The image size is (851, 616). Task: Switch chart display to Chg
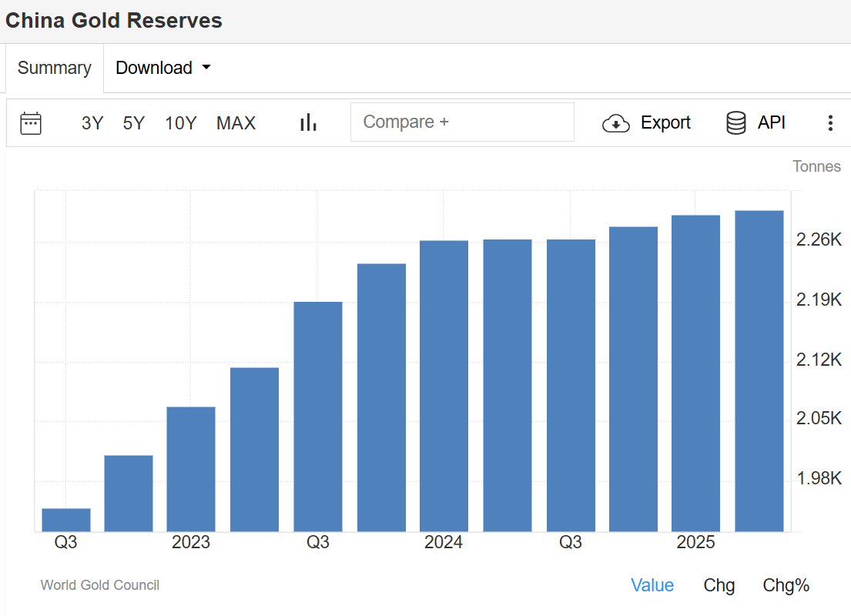(x=719, y=585)
